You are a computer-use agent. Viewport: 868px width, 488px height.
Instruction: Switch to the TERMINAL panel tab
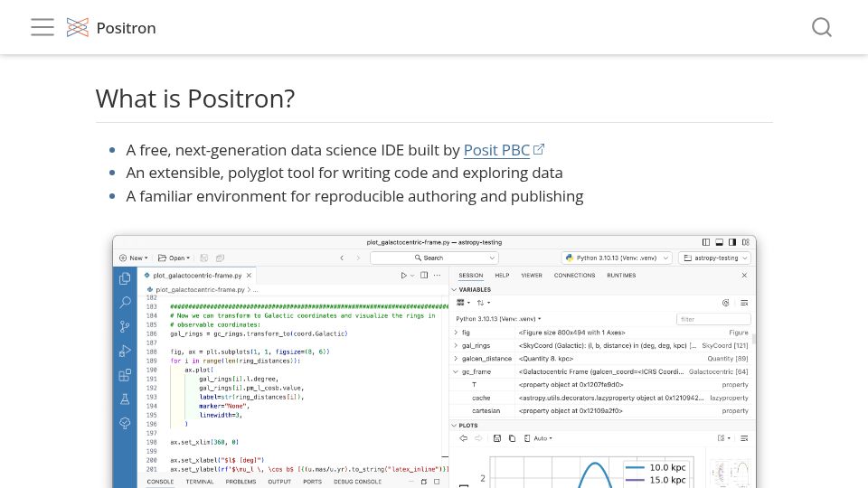(200, 482)
